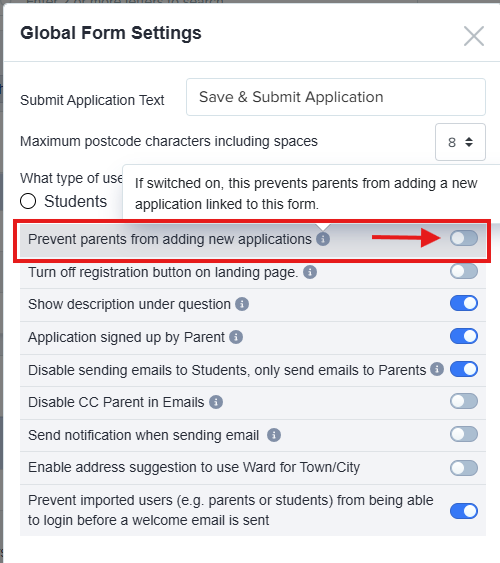Click info icon for Disable sending emails to Students
Viewport: 500px width, 563px height.
[x=437, y=369]
